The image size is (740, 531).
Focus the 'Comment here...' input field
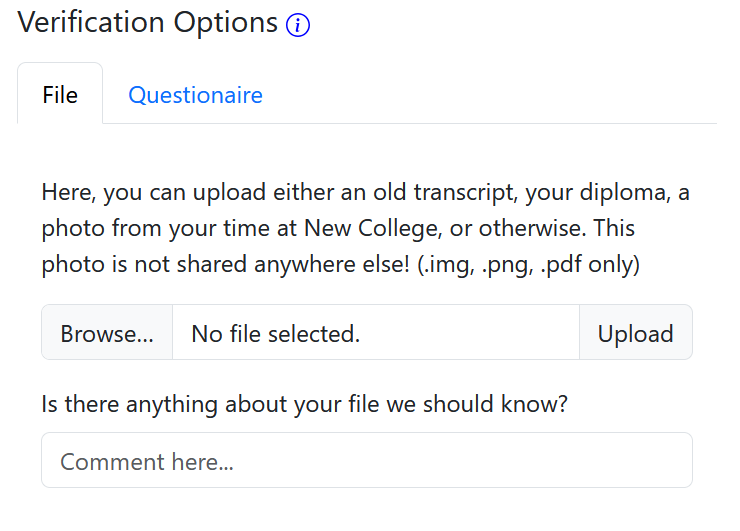click(366, 461)
